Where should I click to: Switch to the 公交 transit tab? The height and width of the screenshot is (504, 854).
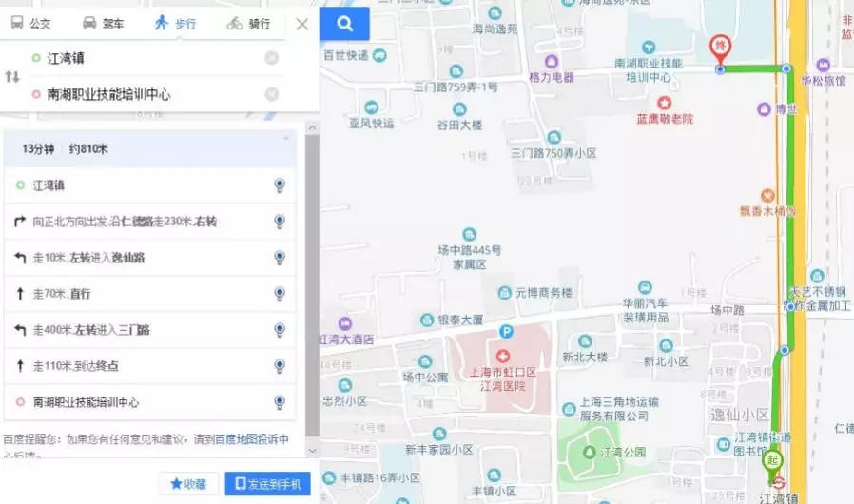coord(31,24)
